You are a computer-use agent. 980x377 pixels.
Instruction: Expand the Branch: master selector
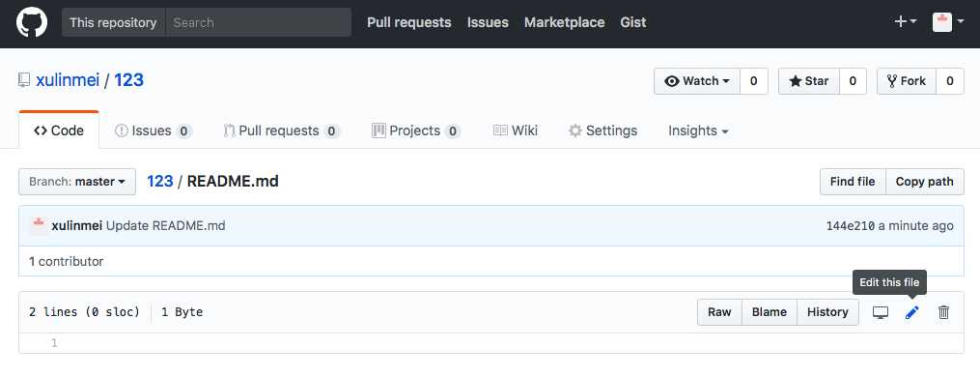pyautogui.click(x=77, y=182)
